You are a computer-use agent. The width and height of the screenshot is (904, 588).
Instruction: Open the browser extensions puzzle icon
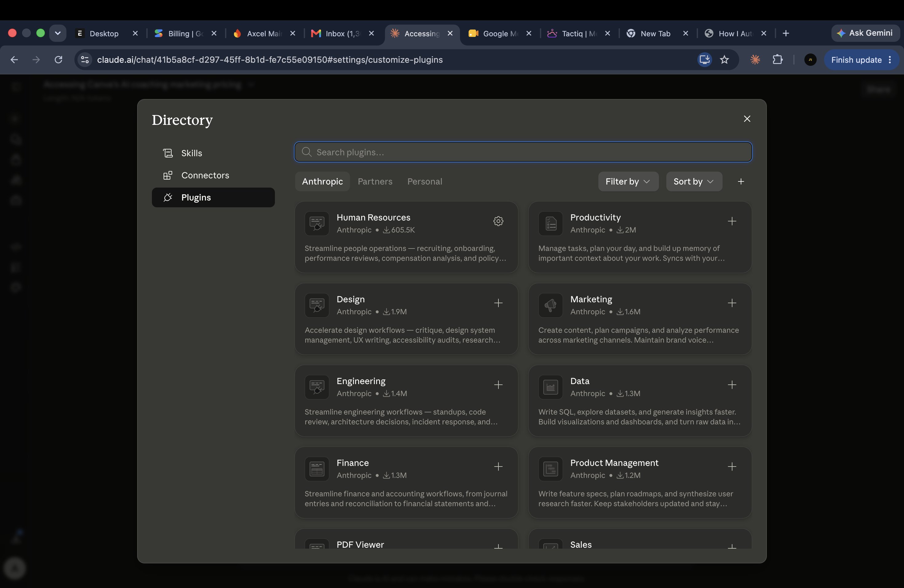point(778,60)
